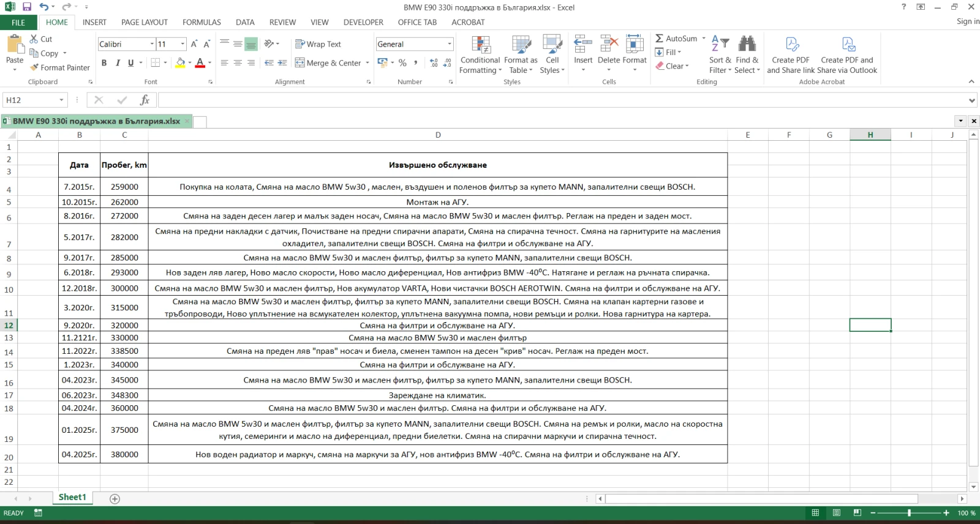Click the Merge & Center button

[x=328, y=62]
